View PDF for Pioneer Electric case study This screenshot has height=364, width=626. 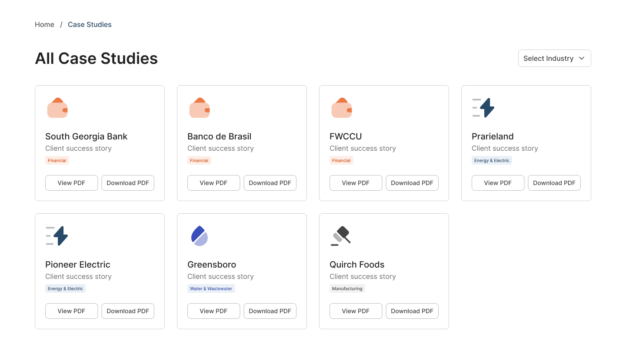point(71,311)
